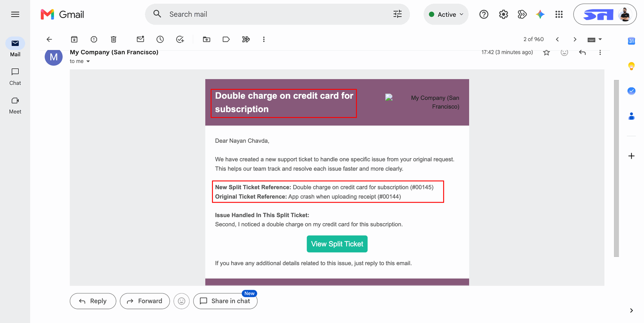
Task: Click the '2 of 960' counter text
Action: pos(533,39)
